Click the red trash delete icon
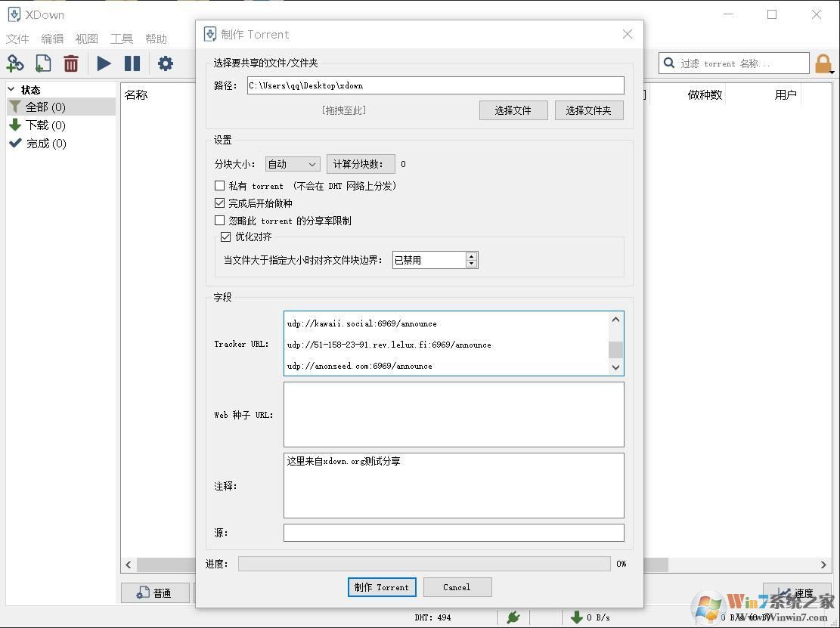 point(71,63)
